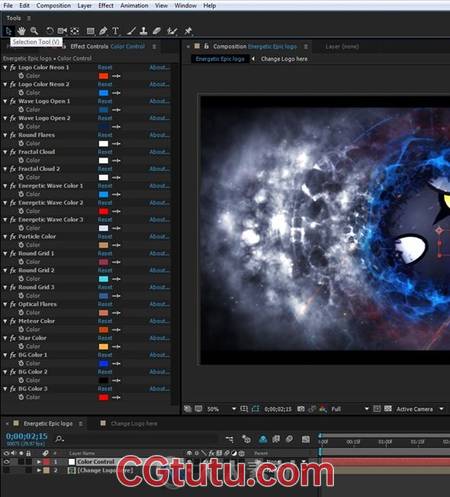Click the snapshot camera icon in viewer
Screen dimensions: 450x497
coord(301,409)
